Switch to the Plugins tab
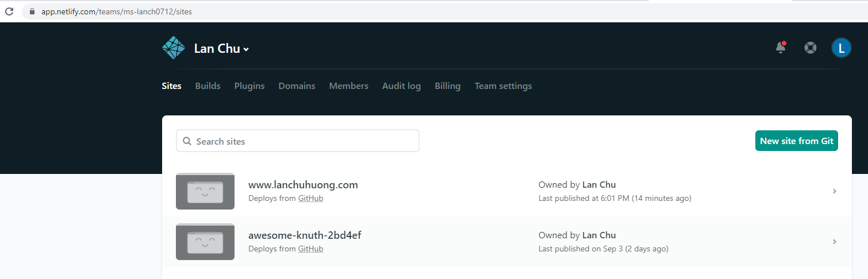Image resolution: width=868 pixels, height=279 pixels. (x=249, y=86)
